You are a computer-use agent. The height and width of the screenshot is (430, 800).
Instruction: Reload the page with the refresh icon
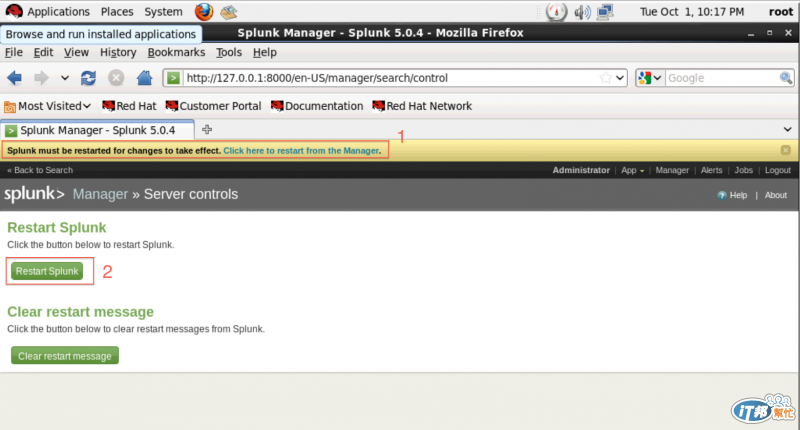(x=88, y=78)
